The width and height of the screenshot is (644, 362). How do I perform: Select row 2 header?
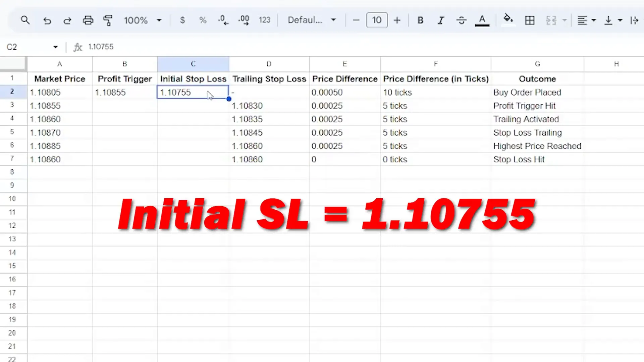point(12,92)
